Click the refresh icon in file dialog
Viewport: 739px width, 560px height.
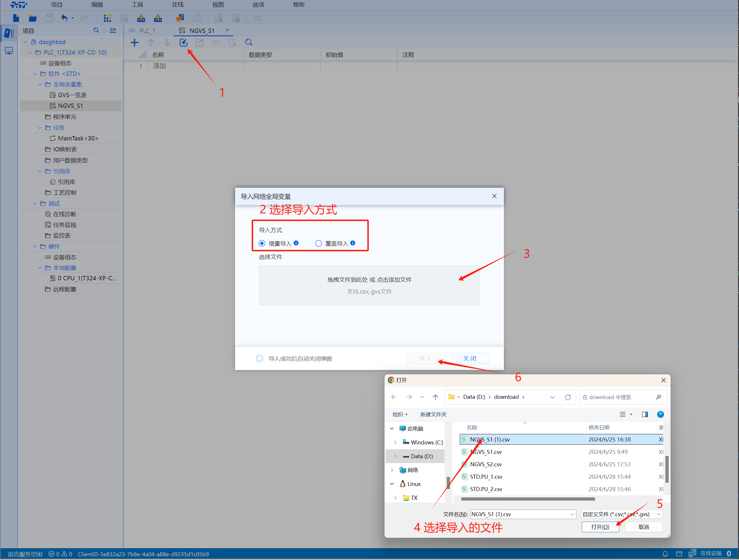point(568,397)
